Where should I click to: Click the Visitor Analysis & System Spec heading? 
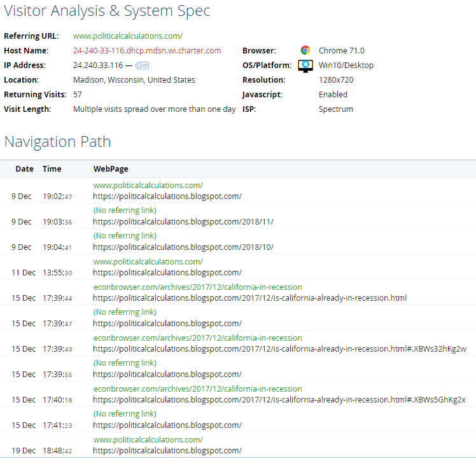[107, 11]
